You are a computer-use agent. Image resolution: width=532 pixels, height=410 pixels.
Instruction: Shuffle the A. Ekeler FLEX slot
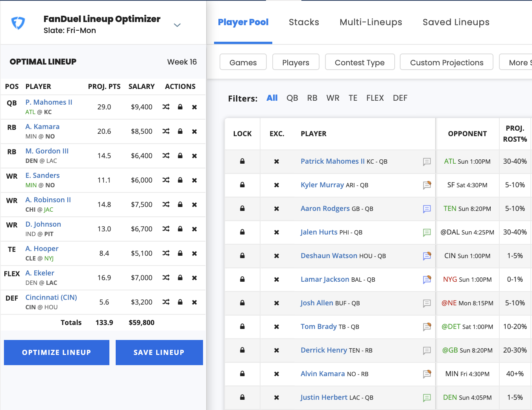[x=166, y=277]
